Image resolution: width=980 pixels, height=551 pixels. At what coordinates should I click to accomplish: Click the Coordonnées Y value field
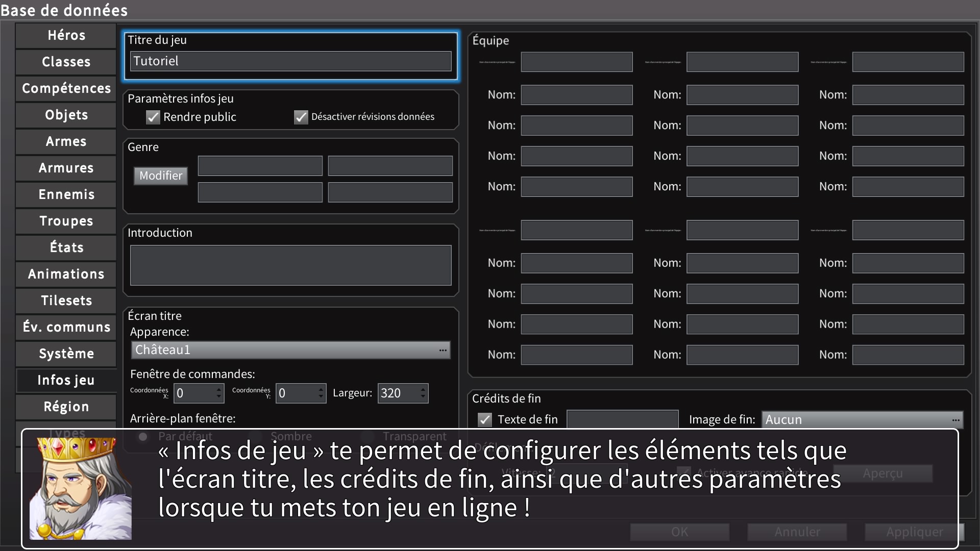[x=297, y=393]
